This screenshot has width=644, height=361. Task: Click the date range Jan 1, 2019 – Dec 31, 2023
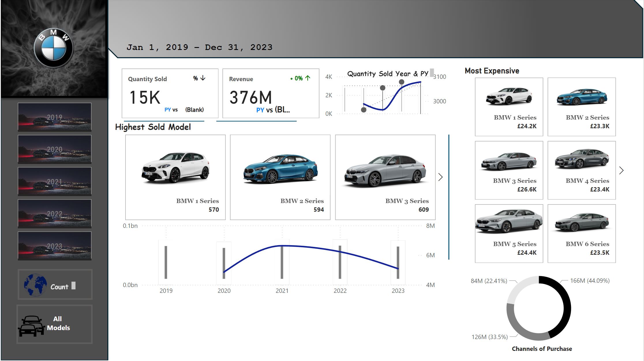199,47
